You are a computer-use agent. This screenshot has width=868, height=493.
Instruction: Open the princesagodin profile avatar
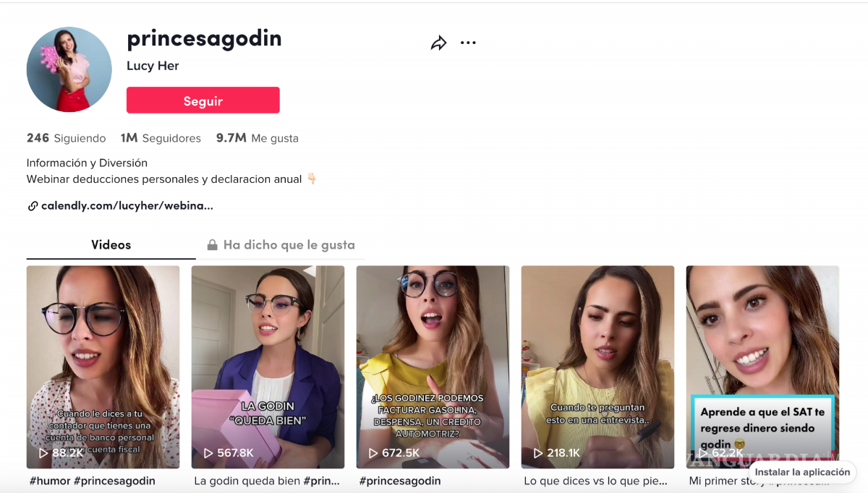pos(69,69)
